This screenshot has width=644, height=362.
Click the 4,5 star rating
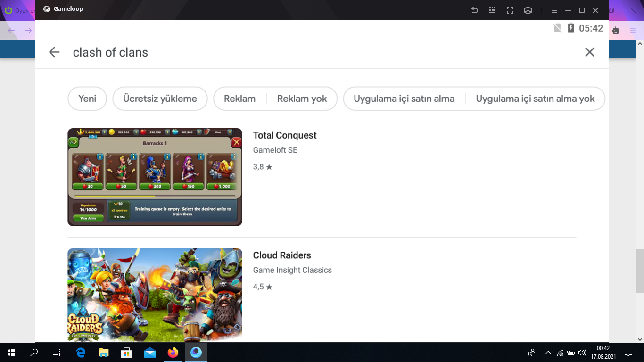coord(263,287)
